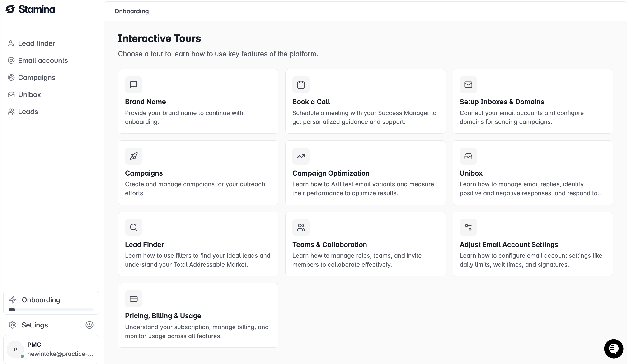Click the sliders icon on Adjust Email Settings
Screen dimensions: 629x364
(x=468, y=227)
